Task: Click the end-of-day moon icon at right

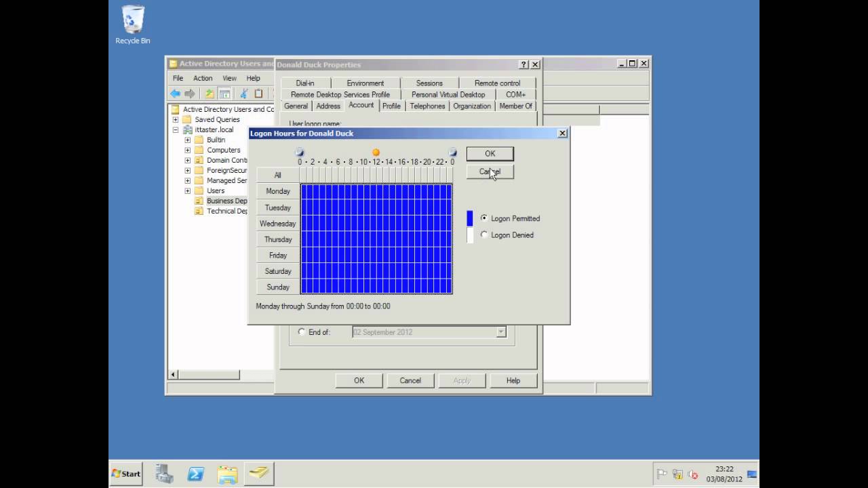Action: pos(452,152)
